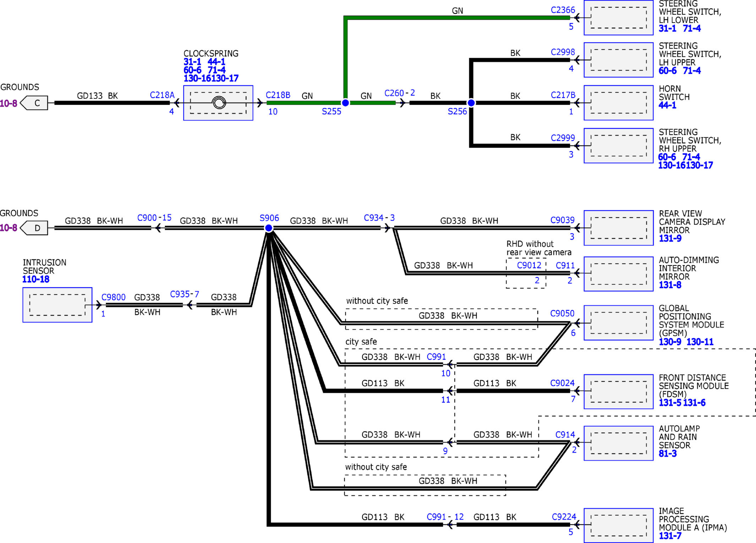Open page link 44-1 under Horn Switch
The height and width of the screenshot is (543, 756).
pyautogui.click(x=667, y=105)
